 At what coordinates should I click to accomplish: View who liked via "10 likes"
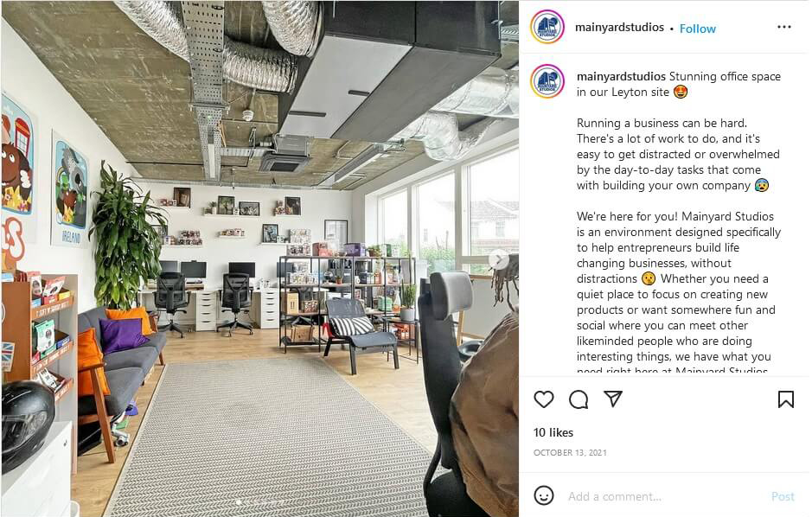pyautogui.click(x=553, y=432)
